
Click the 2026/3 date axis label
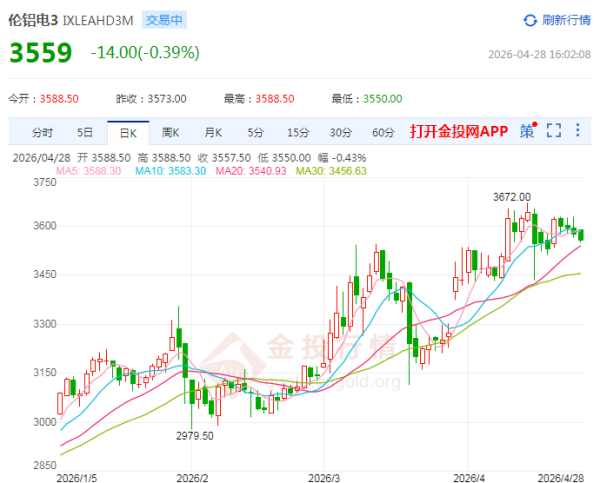pos(324,478)
